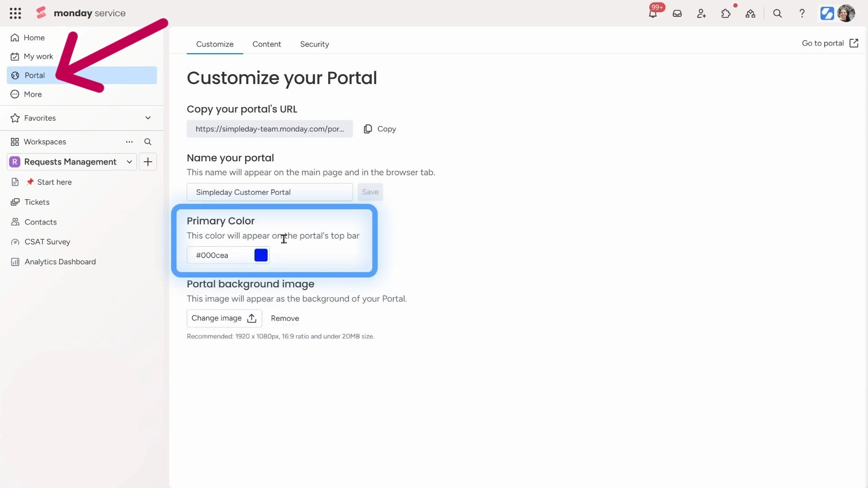Click the top bar search magnifier
Viewport: 868px width, 488px height.
click(778, 14)
